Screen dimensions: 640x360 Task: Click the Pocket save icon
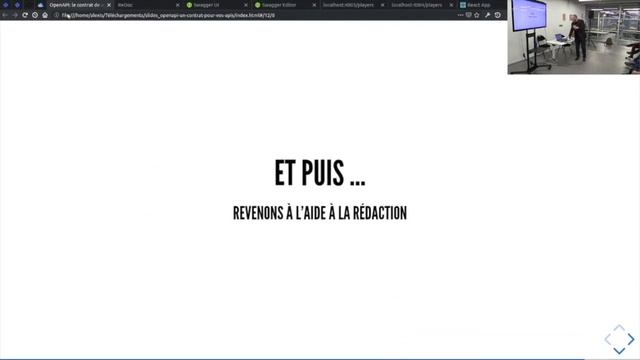click(469, 15)
